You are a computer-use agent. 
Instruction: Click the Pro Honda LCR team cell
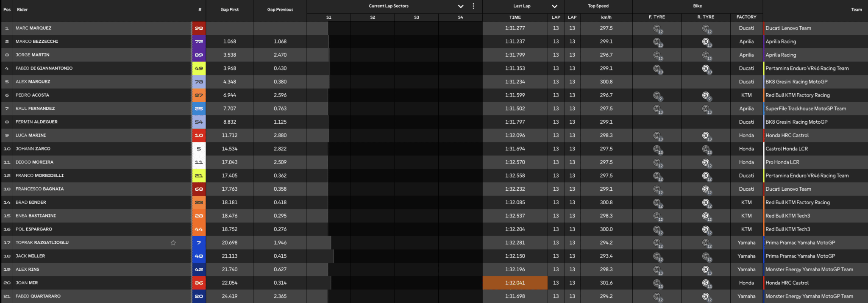782,162
